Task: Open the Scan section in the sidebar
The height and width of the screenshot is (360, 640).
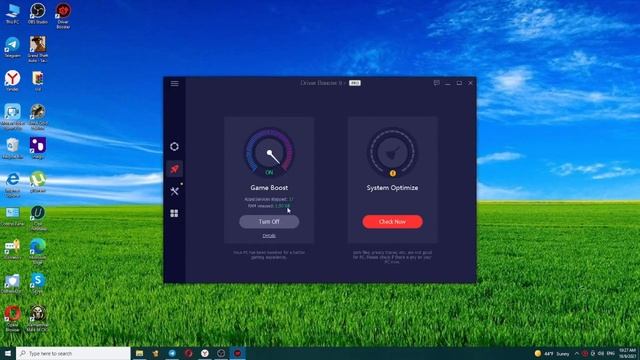Action: [x=174, y=147]
